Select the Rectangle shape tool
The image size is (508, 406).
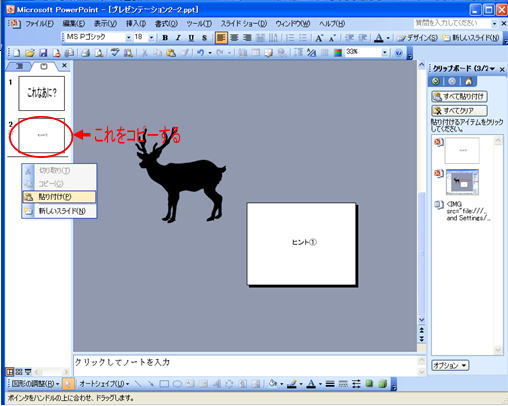164,384
